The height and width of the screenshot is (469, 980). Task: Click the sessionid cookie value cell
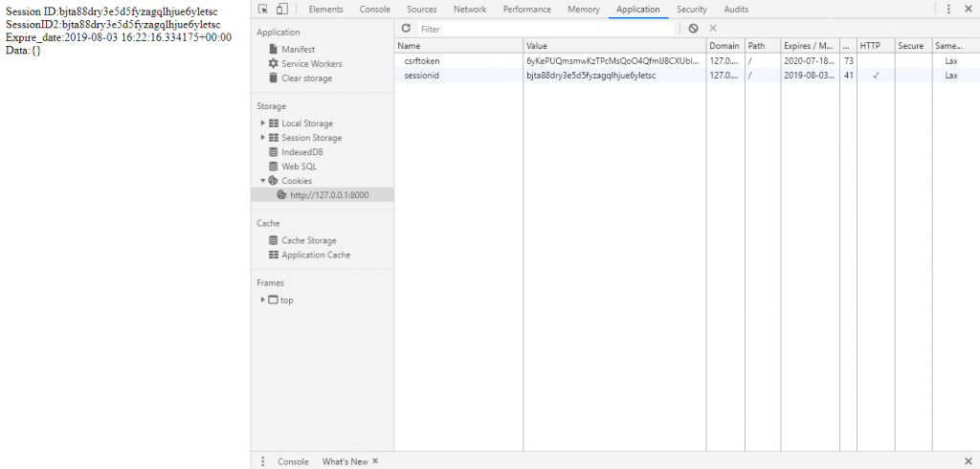614,75
